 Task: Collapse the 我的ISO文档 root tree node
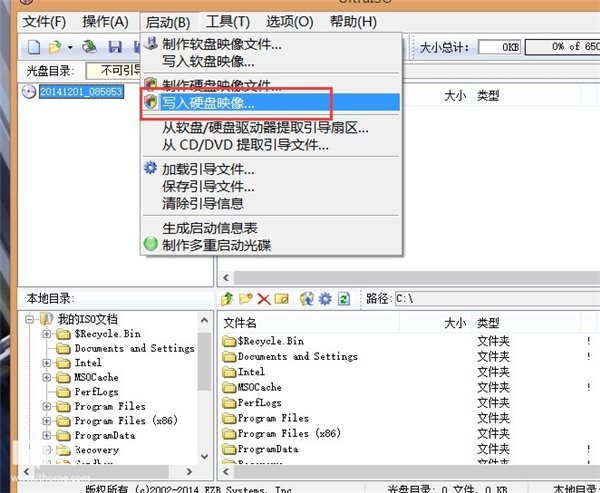31,320
